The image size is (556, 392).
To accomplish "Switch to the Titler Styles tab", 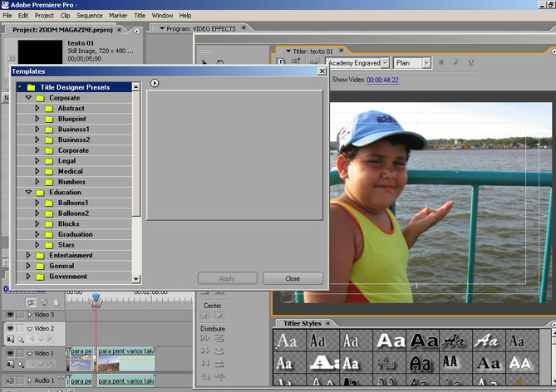I will (x=302, y=323).
